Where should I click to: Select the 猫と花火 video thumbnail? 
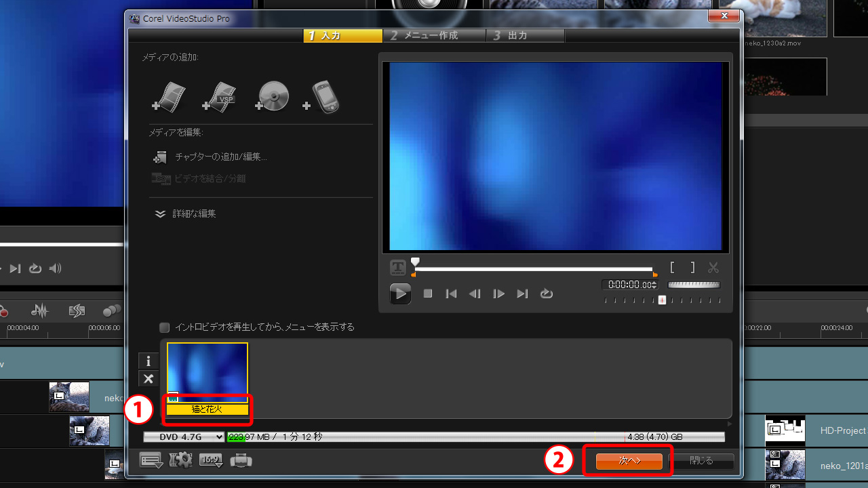[x=208, y=373]
